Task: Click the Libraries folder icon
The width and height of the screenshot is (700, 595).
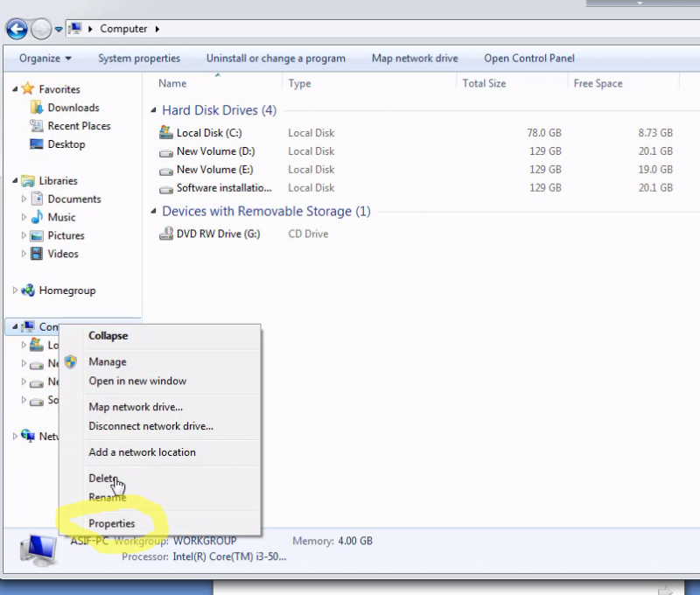Action: (28, 181)
